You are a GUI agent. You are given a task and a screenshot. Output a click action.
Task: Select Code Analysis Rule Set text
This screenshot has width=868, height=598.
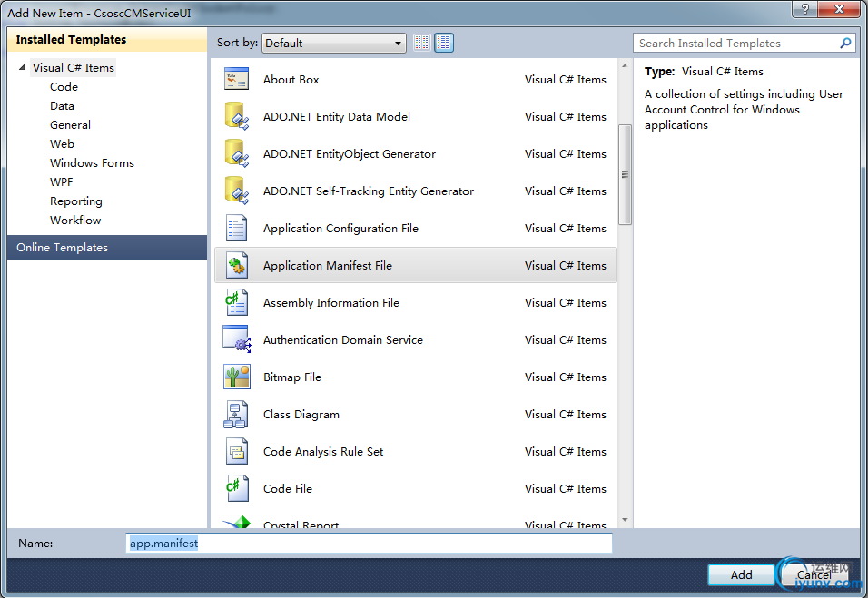323,451
